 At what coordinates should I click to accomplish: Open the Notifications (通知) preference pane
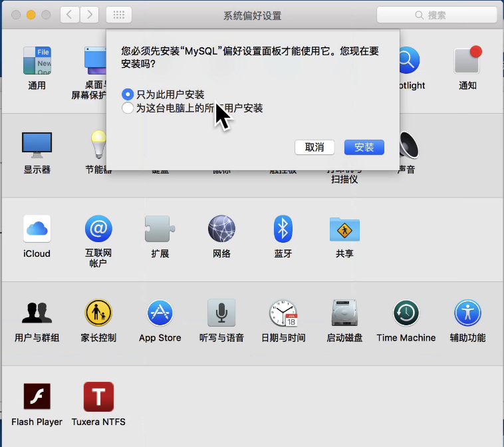coord(467,61)
